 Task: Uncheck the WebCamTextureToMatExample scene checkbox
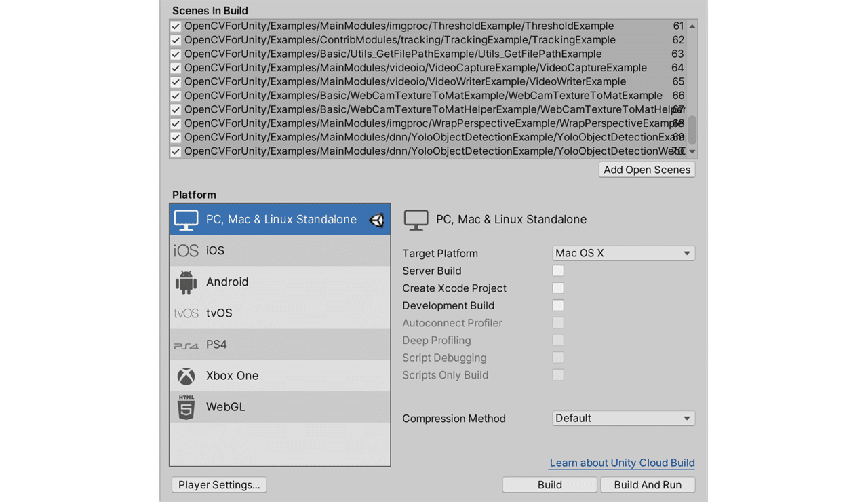tap(176, 96)
